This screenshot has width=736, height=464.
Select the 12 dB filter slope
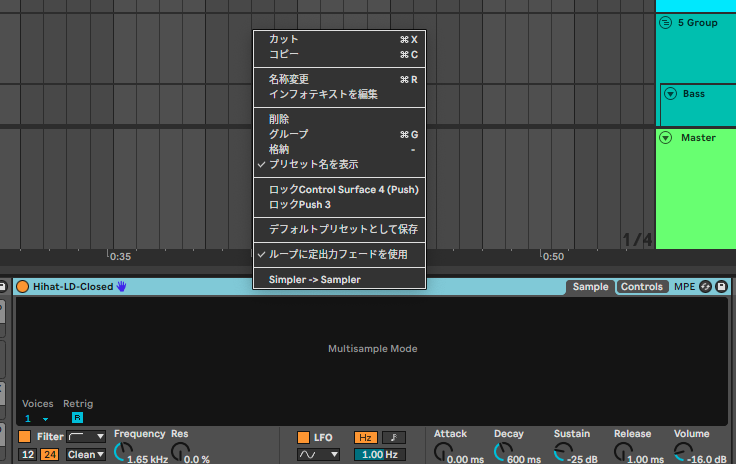pyautogui.click(x=27, y=455)
